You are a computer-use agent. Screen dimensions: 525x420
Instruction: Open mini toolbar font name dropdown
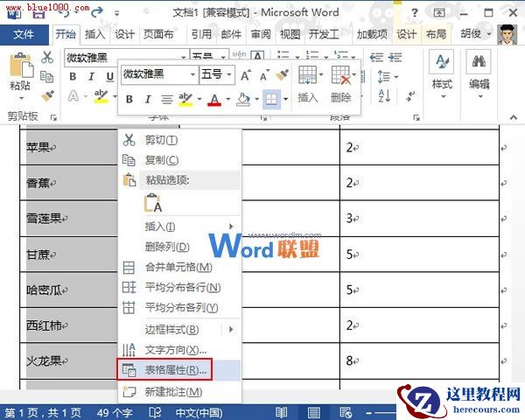[192, 74]
